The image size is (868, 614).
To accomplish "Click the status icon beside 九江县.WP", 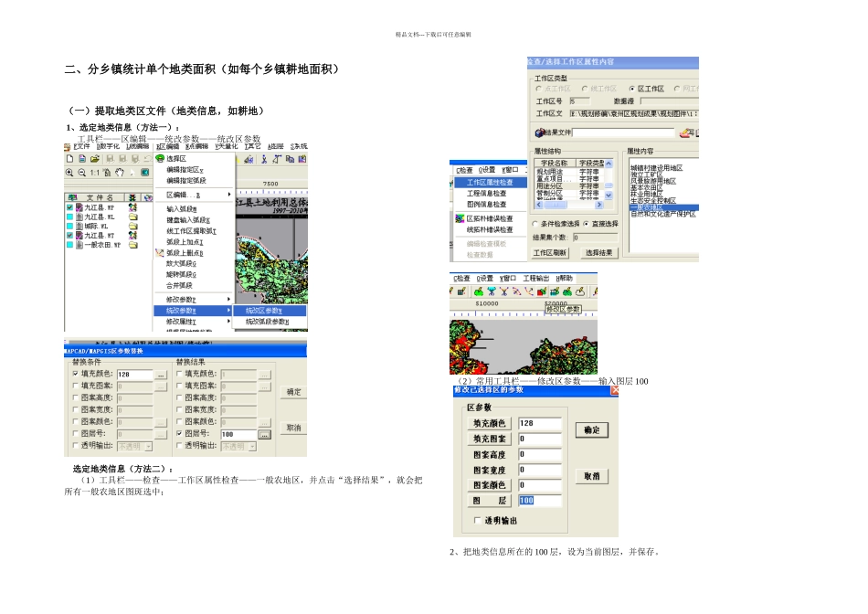I will point(132,207).
